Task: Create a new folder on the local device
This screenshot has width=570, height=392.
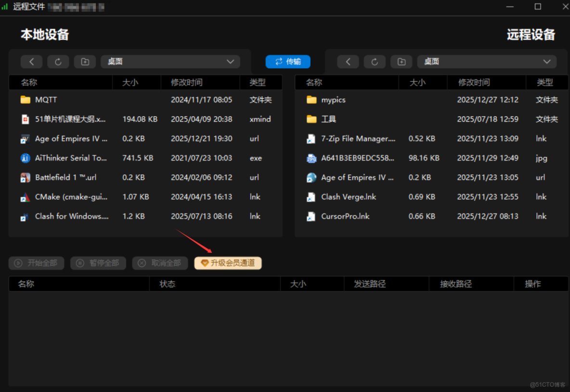Action: click(85, 62)
